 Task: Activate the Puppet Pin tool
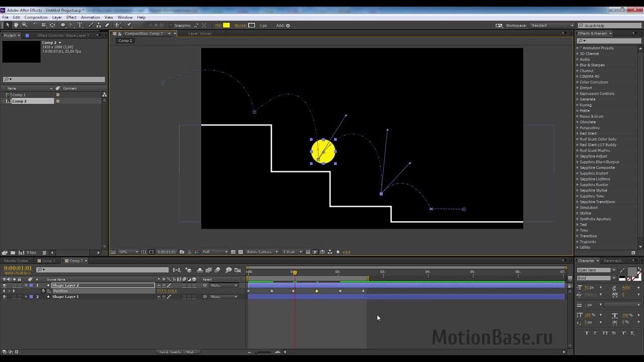click(129, 25)
